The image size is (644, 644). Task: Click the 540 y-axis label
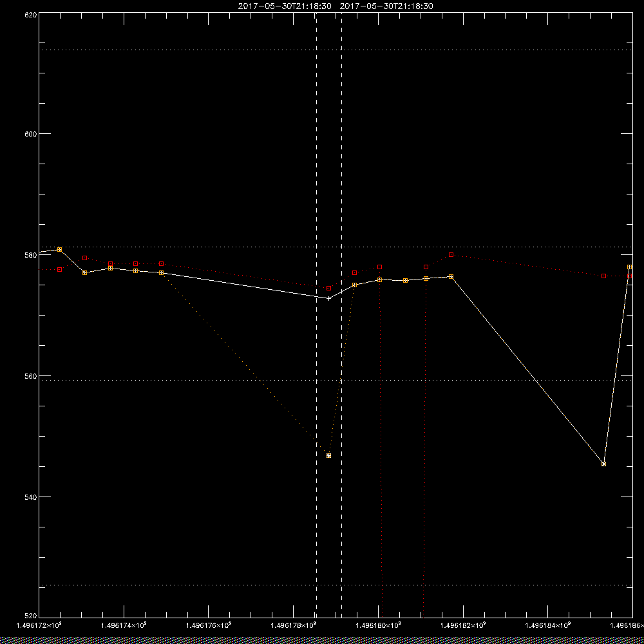coord(31,497)
